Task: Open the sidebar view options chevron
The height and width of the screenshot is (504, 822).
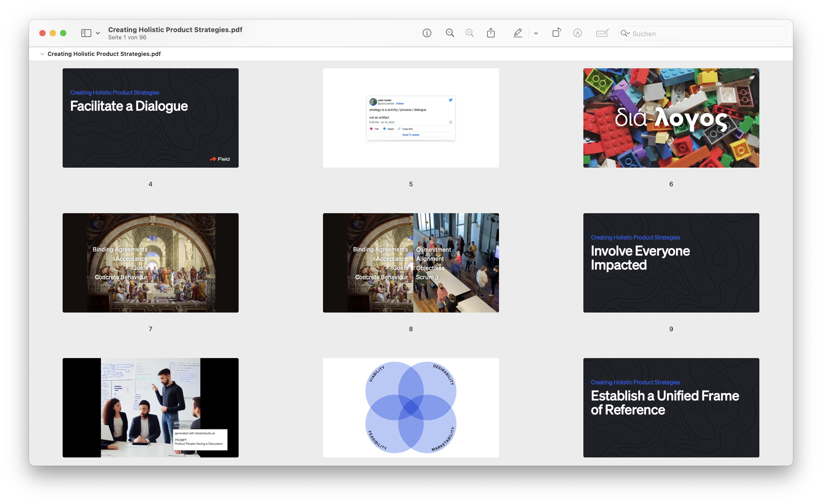Action: coord(98,33)
